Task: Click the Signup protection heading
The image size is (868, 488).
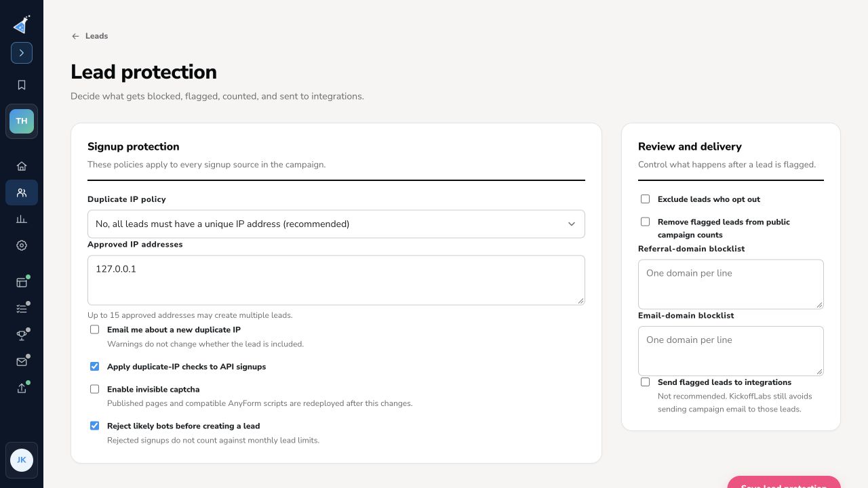Action: (134, 146)
